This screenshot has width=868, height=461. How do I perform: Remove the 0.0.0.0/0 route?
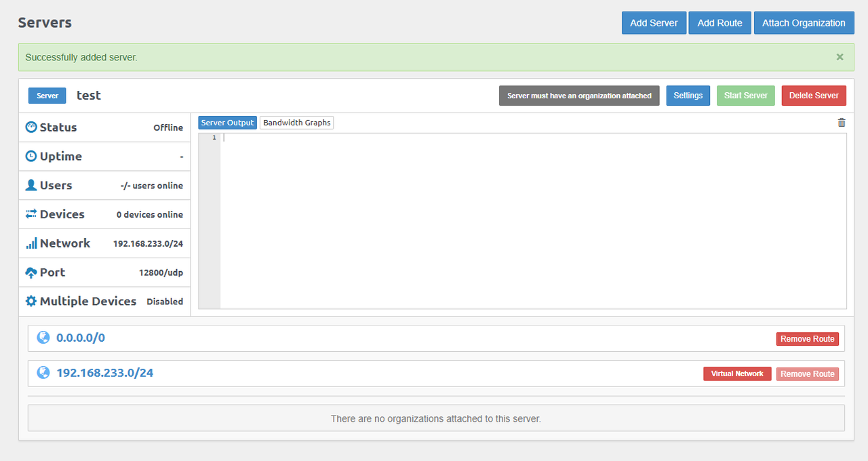(x=808, y=339)
